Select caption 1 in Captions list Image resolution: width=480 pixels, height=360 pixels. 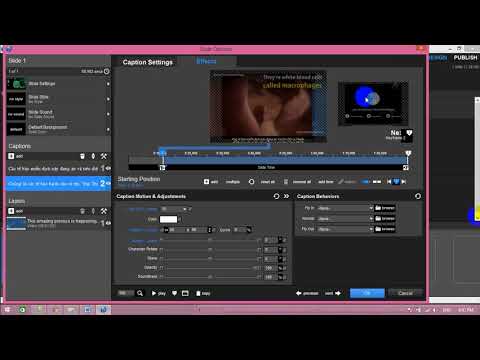[58, 168]
